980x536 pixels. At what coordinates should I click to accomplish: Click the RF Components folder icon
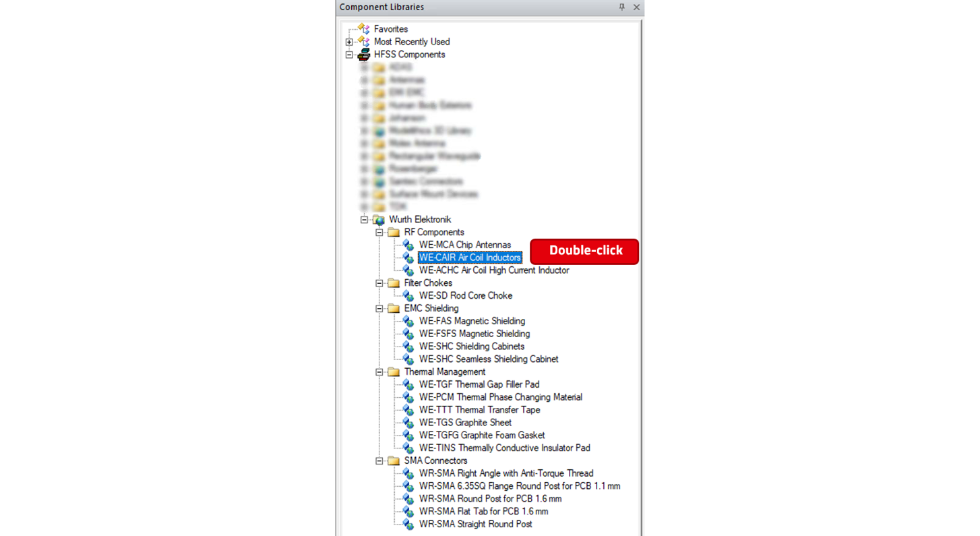(x=394, y=233)
